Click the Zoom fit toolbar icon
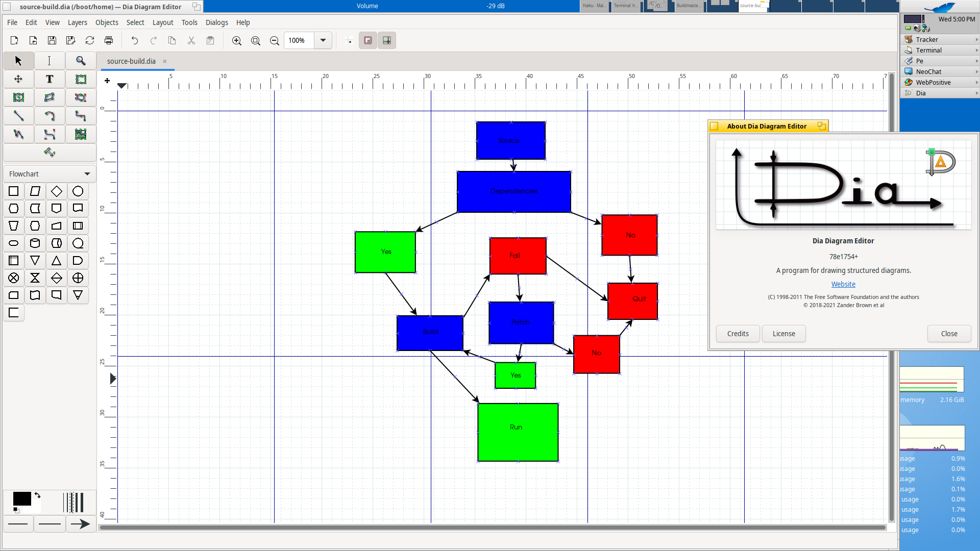This screenshot has width=980, height=551. (x=256, y=40)
